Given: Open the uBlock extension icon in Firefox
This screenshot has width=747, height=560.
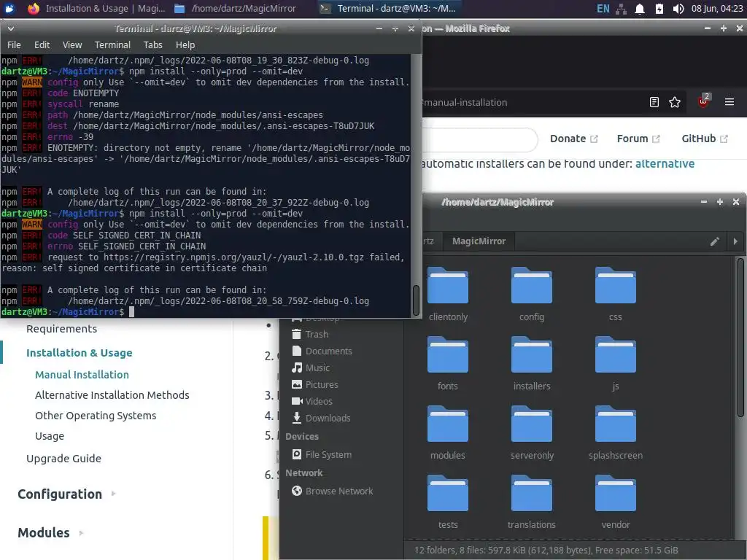Looking at the screenshot, I should coord(704,101).
